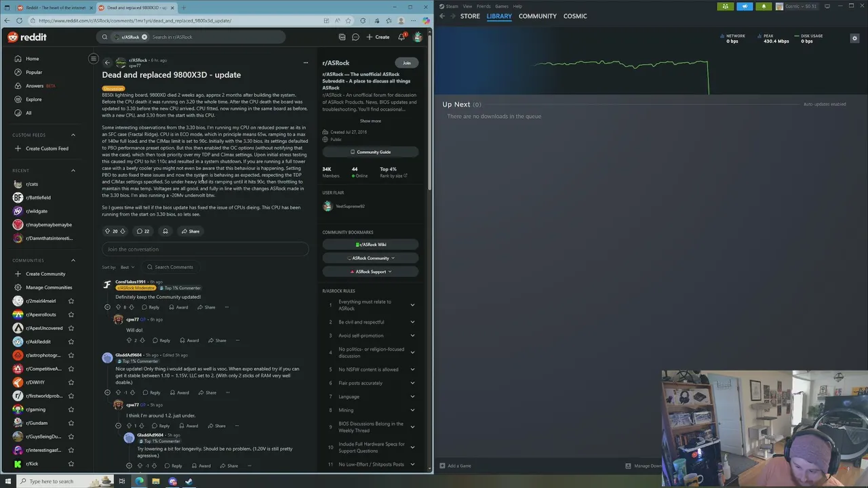Enter Steam Big Picture mode icon

(x=827, y=6)
